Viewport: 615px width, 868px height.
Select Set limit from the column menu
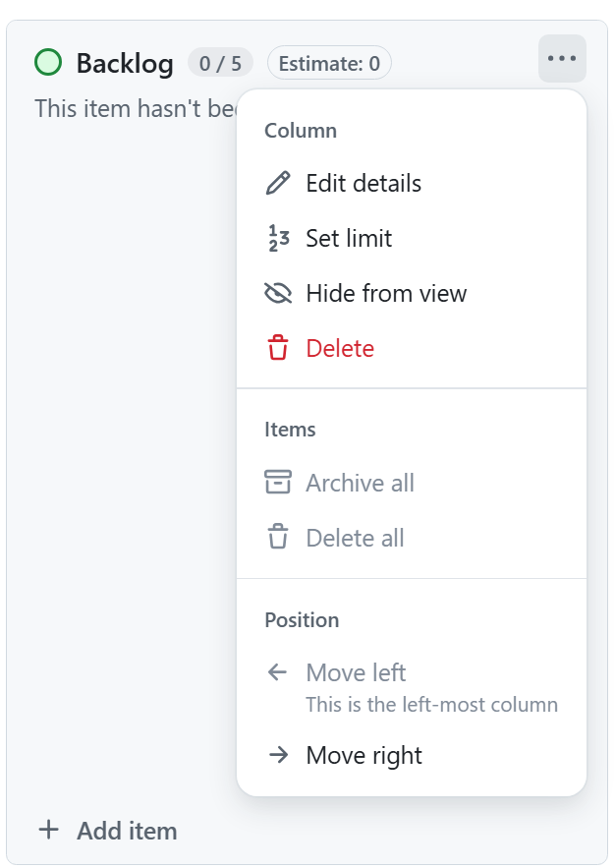[x=349, y=239]
